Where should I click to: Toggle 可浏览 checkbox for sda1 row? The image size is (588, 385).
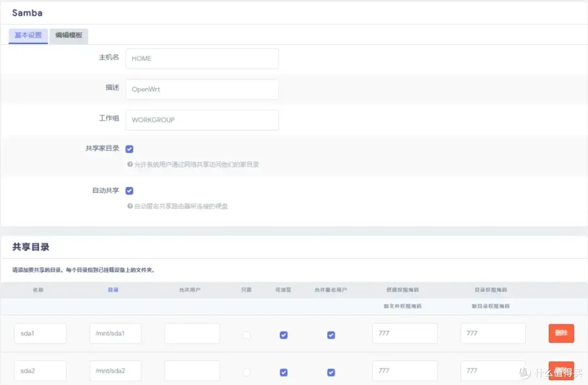click(284, 335)
